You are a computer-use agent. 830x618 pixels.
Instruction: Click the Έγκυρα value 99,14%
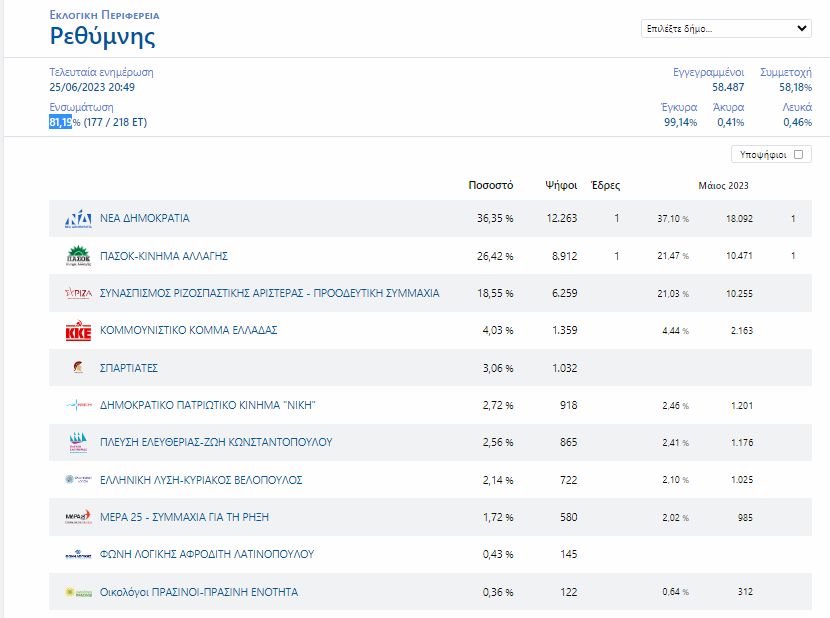point(680,122)
